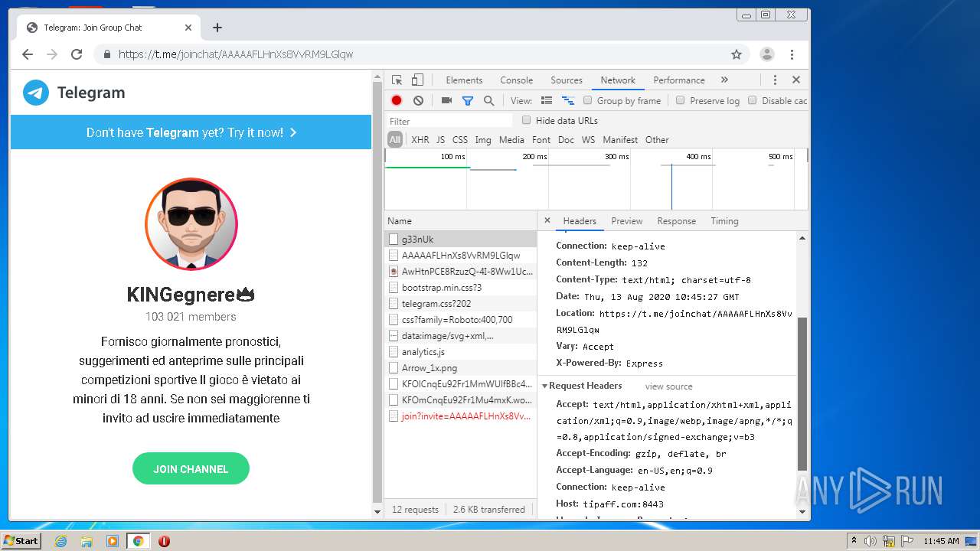Click the browser address bar URL
Image resolution: width=980 pixels, height=551 pixels.
pyautogui.click(x=236, y=54)
